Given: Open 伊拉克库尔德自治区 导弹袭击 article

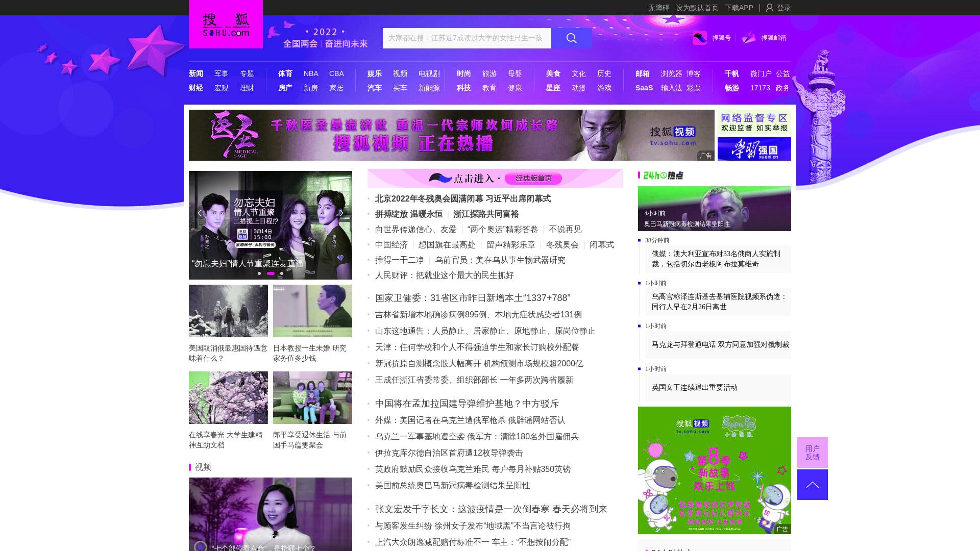Looking at the screenshot, I should [449, 453].
